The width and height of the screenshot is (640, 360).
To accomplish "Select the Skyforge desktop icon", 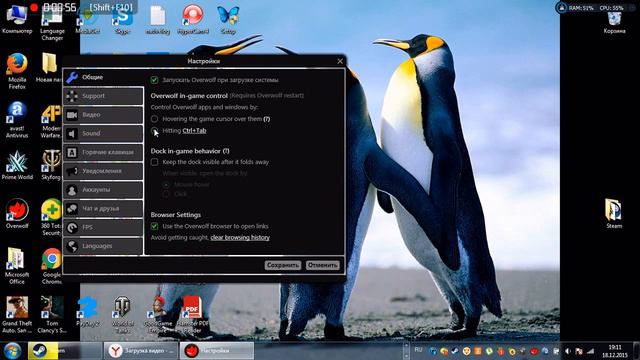I will tap(51, 165).
